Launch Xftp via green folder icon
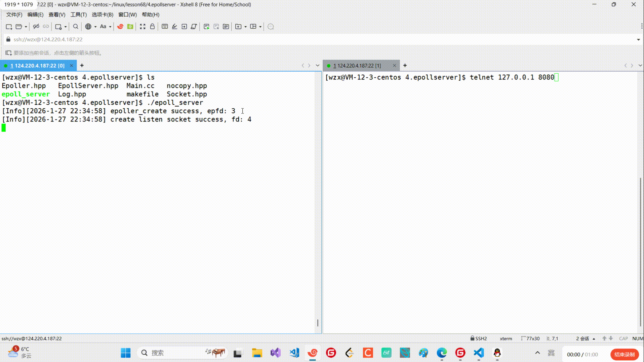The image size is (644, 362). click(130, 27)
